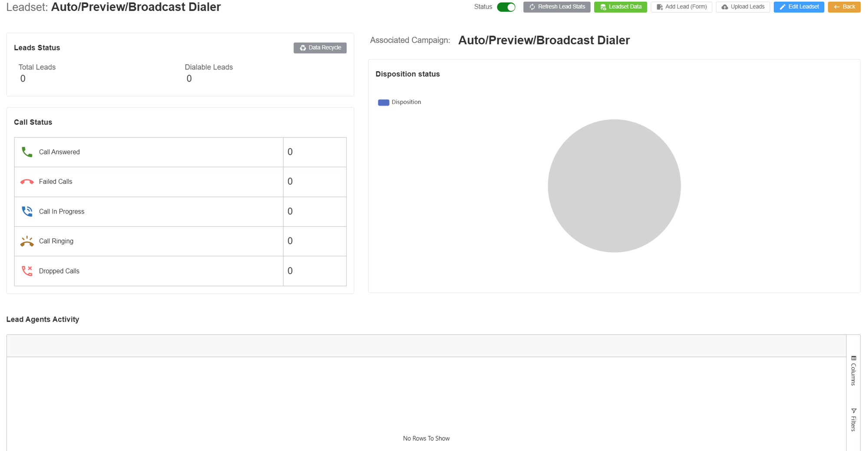Click the Upload Leads cloud icon
The image size is (868, 451).
pos(725,7)
